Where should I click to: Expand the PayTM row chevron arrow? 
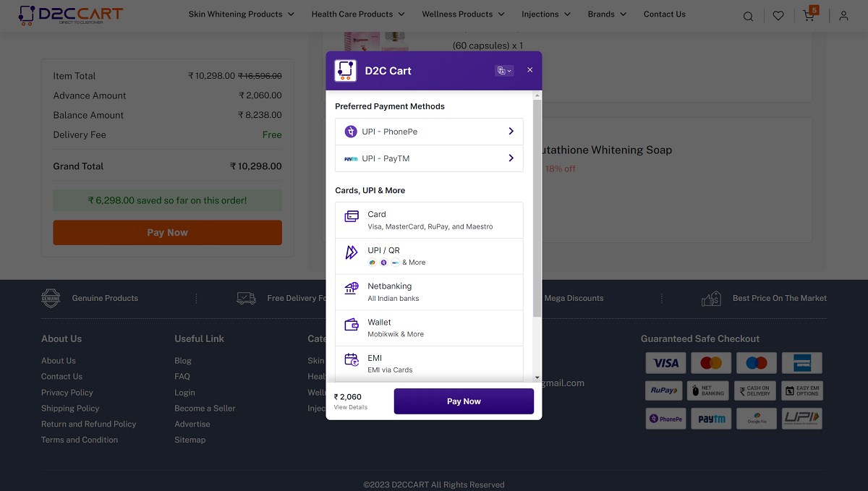click(511, 158)
